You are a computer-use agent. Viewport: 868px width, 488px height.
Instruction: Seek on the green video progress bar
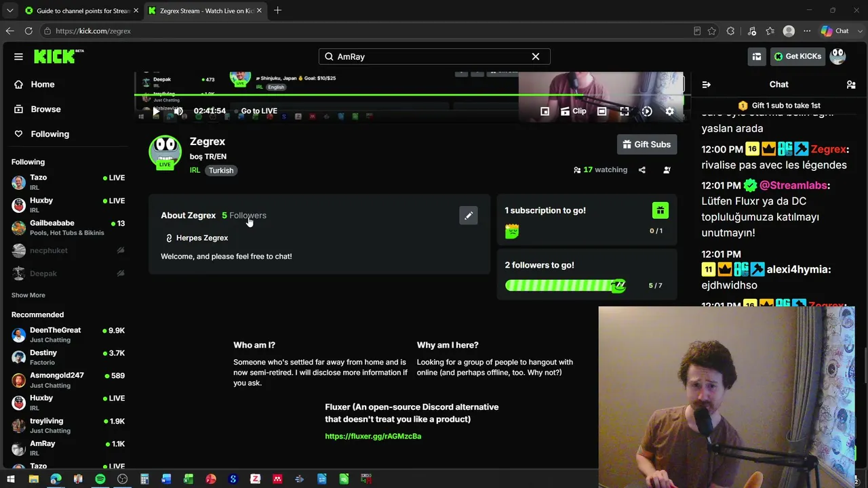(412, 96)
